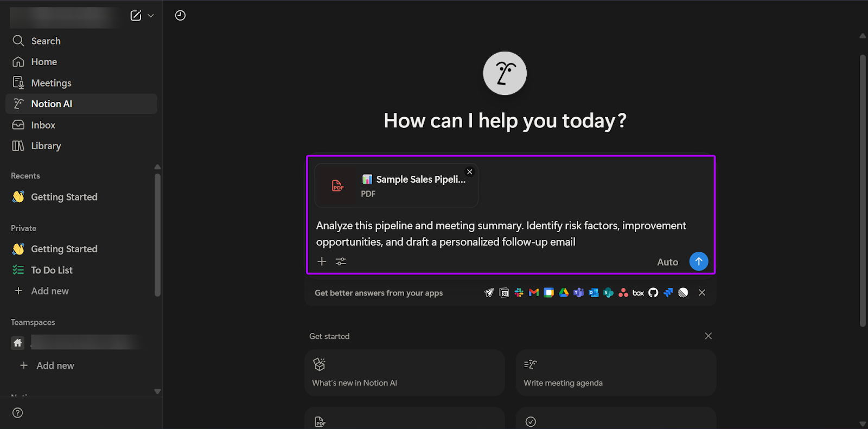Connect the Box icon

(639, 293)
